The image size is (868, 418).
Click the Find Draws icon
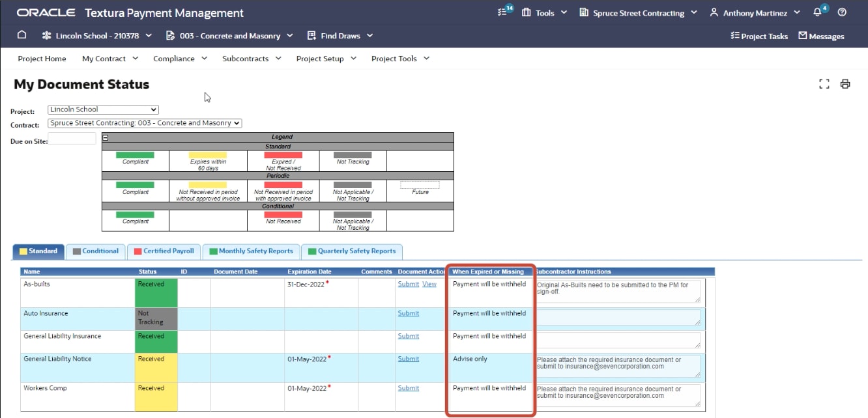pos(311,36)
